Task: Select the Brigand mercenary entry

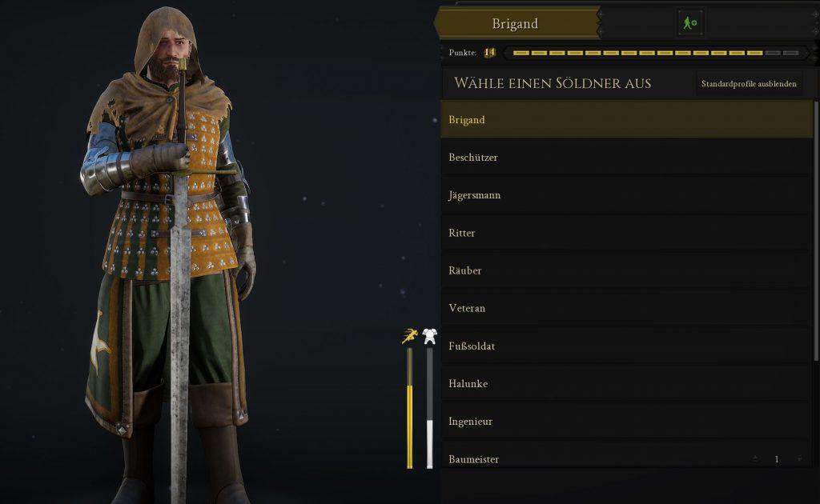Action: pos(626,120)
